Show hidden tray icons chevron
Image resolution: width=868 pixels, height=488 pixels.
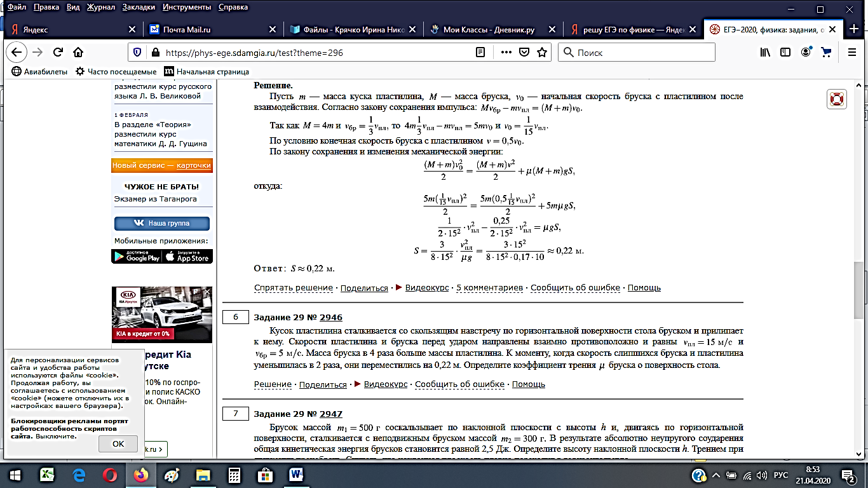click(716, 475)
